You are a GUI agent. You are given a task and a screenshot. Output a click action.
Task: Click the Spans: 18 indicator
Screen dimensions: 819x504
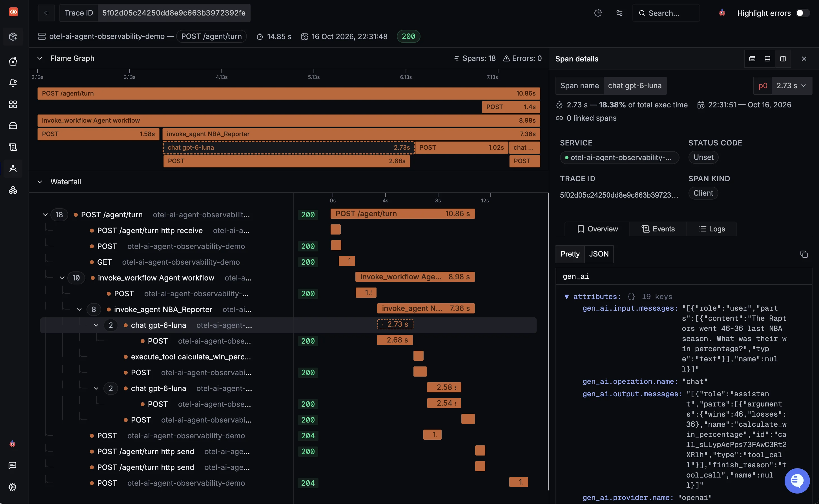[x=475, y=58]
